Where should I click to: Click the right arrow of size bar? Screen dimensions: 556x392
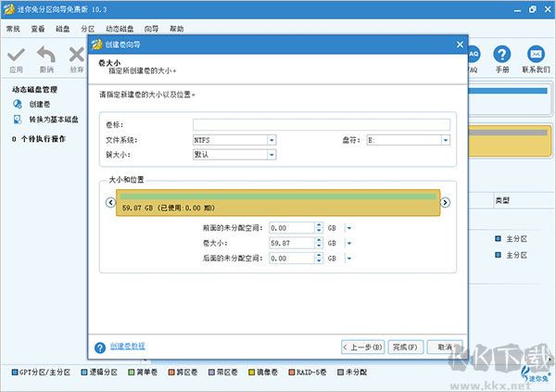pos(446,202)
